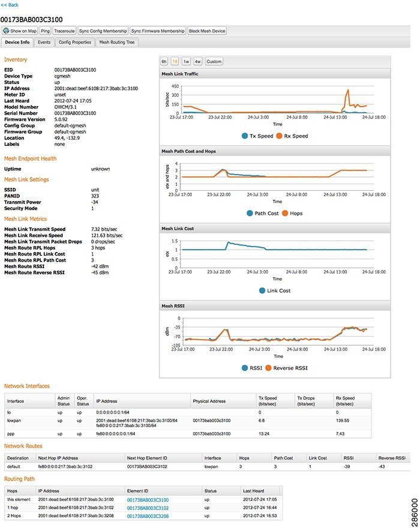Select the 1w time range
The width and height of the screenshot is (420, 528).
click(x=186, y=62)
